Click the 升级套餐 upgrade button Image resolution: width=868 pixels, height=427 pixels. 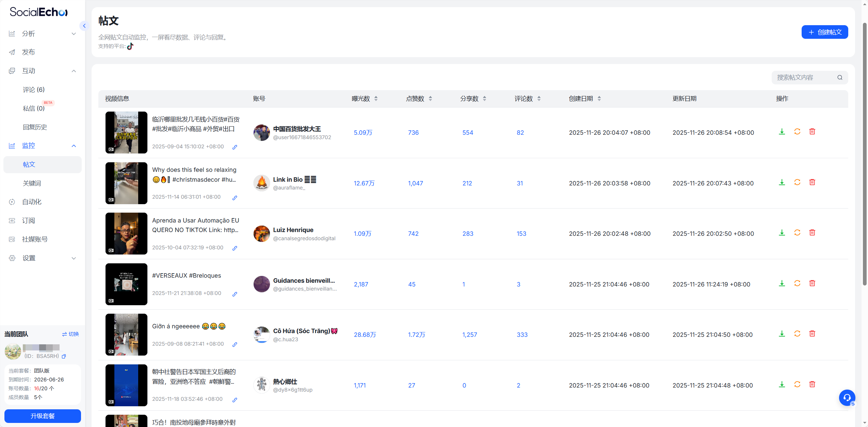43,416
